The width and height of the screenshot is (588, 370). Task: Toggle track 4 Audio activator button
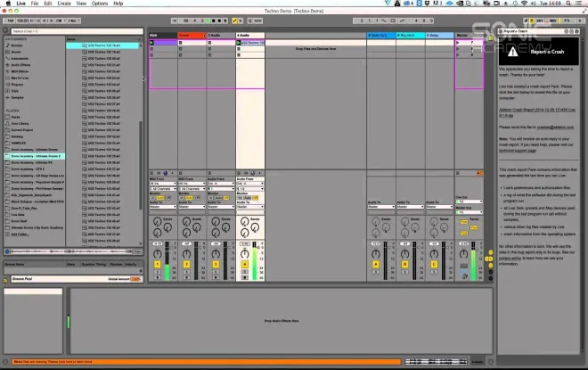[x=244, y=265]
